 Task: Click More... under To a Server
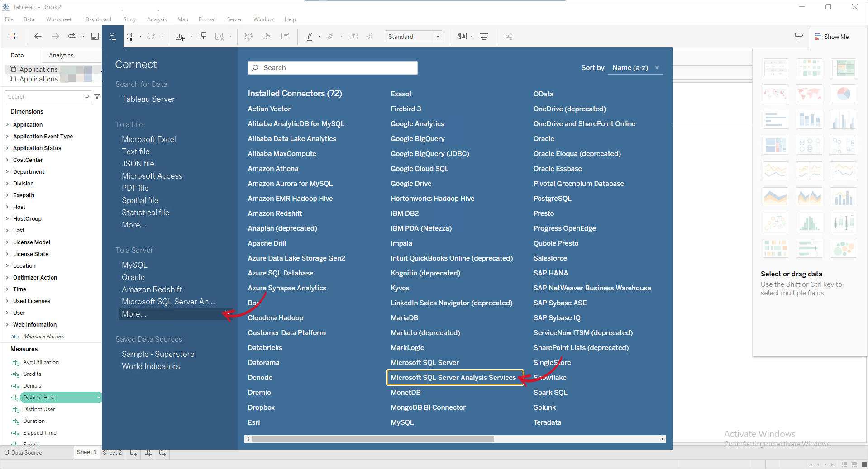(x=134, y=314)
